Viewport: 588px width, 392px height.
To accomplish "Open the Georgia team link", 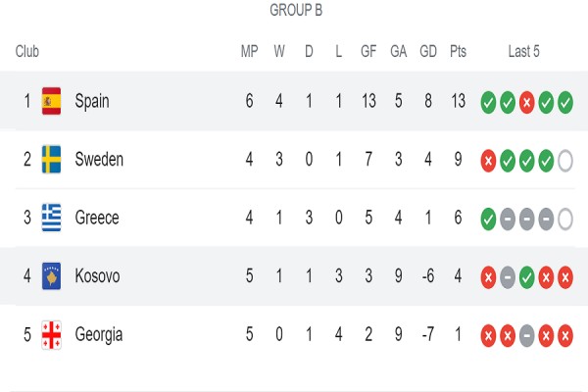I will (x=99, y=334).
